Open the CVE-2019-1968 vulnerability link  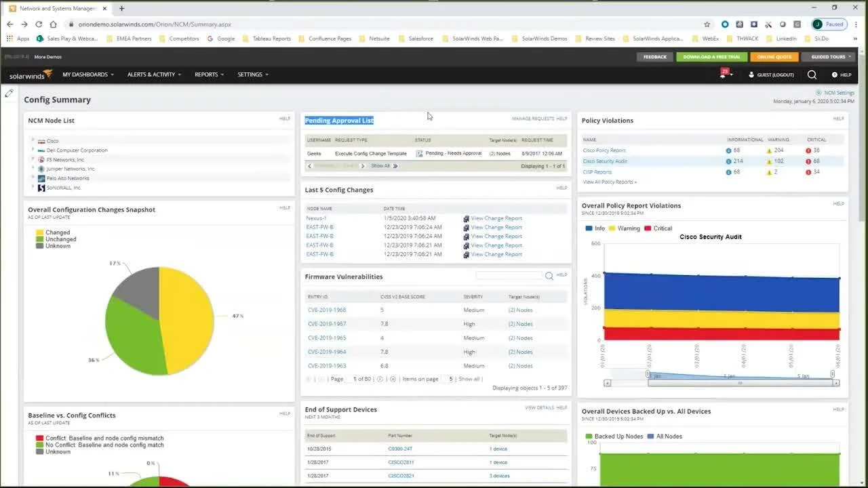[327, 310]
